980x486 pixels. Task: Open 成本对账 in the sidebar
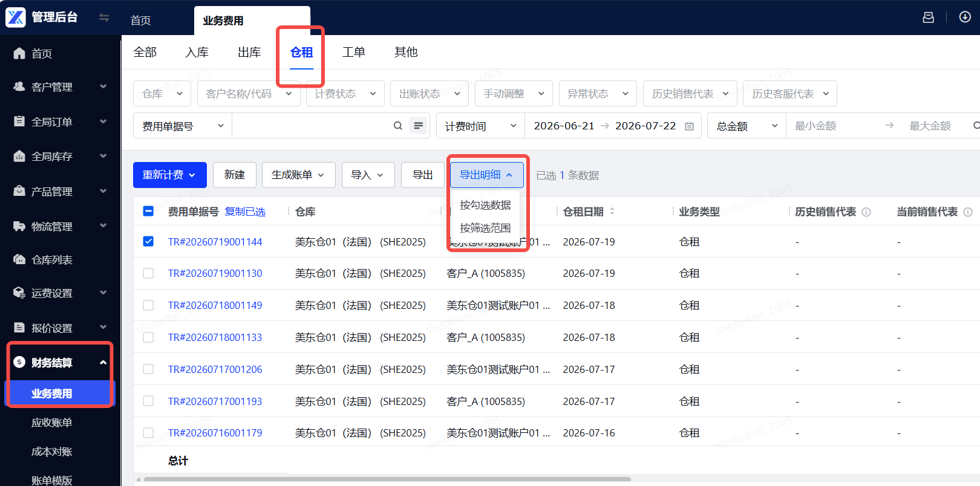click(x=52, y=452)
